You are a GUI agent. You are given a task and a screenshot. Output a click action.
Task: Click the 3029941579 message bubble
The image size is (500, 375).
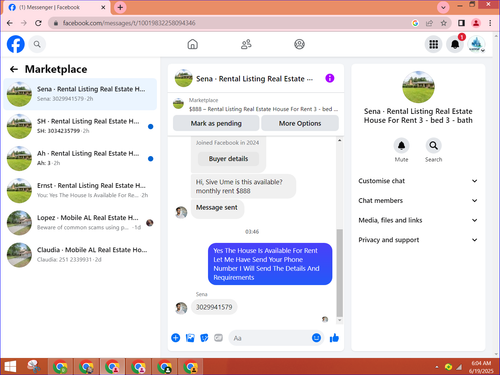click(x=214, y=307)
